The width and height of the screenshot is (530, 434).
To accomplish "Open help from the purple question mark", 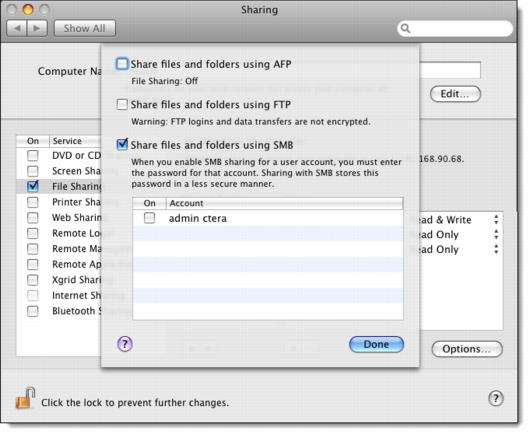I will (125, 344).
